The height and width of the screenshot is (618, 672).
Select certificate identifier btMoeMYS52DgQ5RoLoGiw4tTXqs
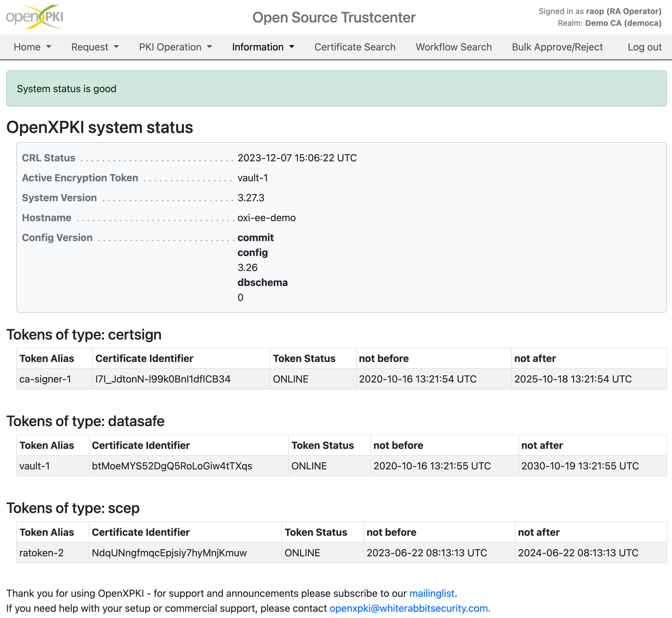tap(172, 466)
